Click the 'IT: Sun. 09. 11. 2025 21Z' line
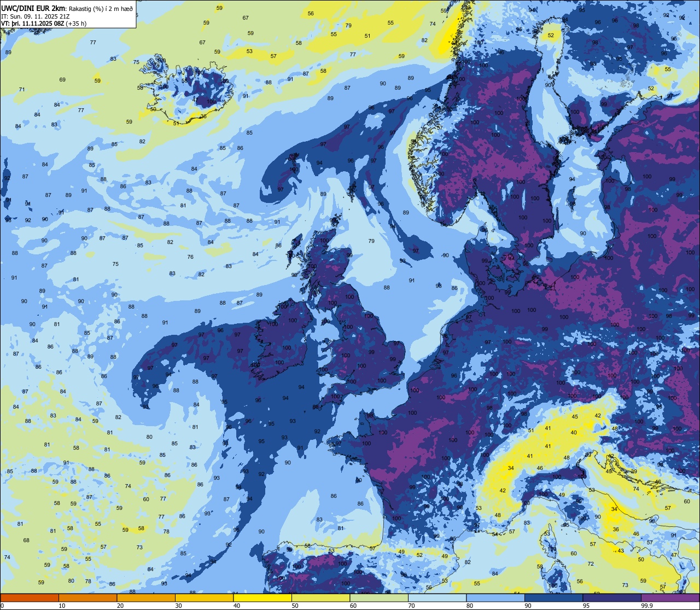Image resolution: width=700 pixels, height=610 pixels. pos(35,16)
